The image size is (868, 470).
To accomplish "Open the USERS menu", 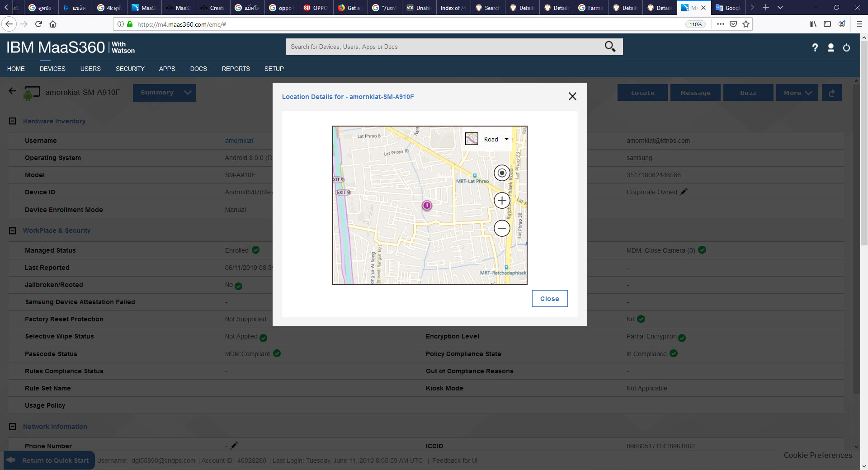I will pyautogui.click(x=90, y=69).
